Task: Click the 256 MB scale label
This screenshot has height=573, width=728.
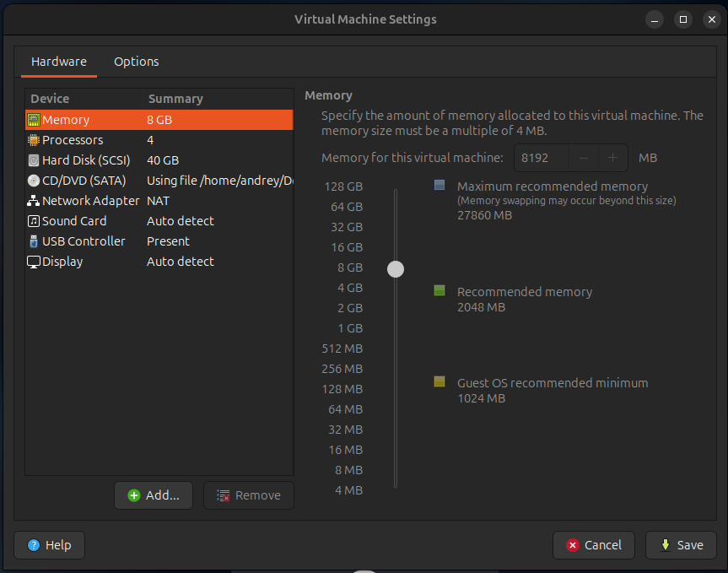Action: [342, 369]
